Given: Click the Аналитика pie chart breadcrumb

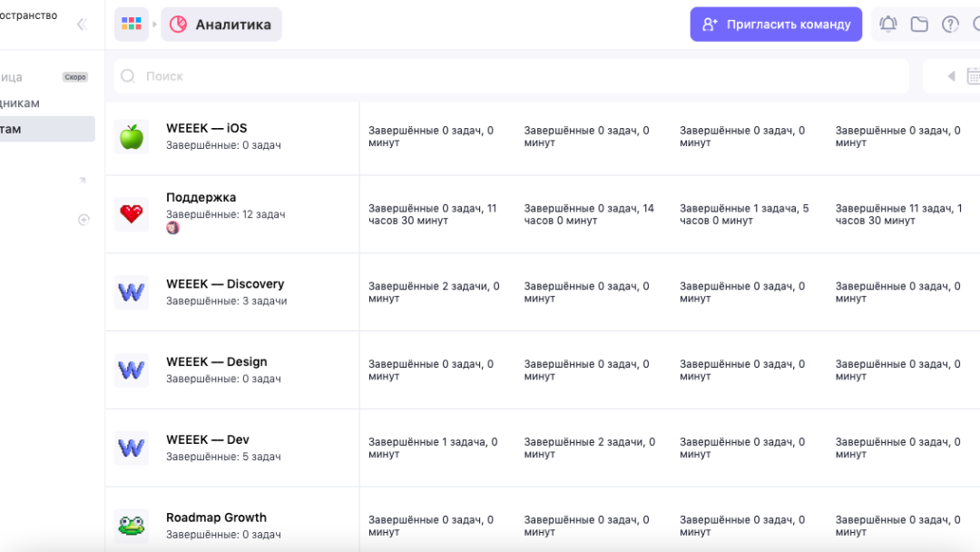Looking at the screenshot, I should (x=221, y=25).
